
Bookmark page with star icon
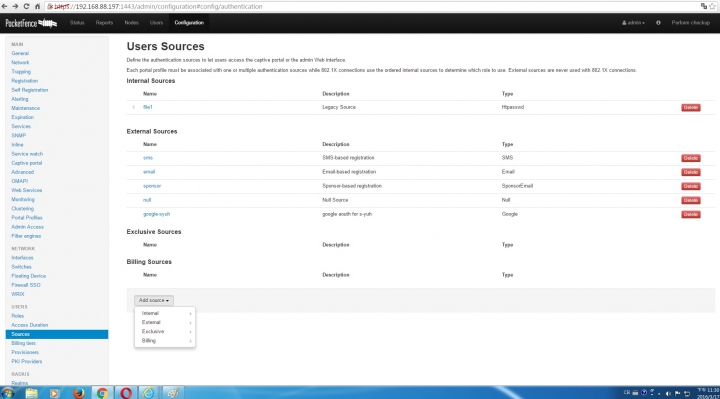[713, 6]
